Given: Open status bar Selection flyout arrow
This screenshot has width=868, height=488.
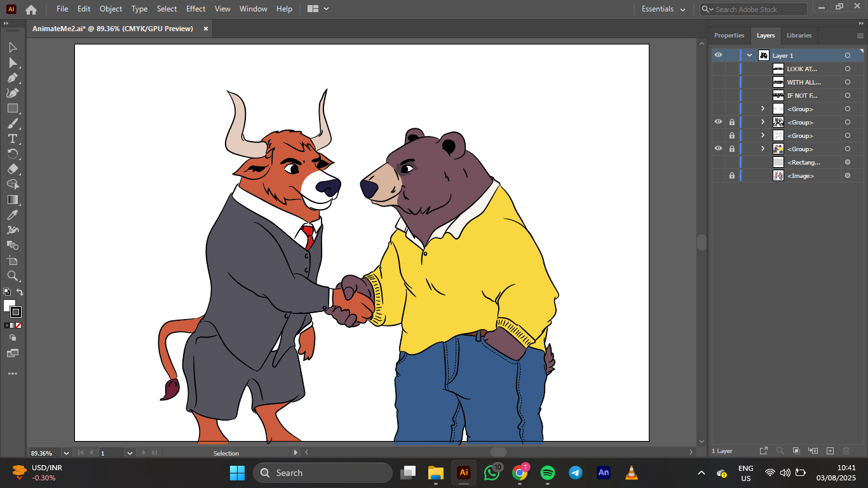Looking at the screenshot, I should click(295, 453).
